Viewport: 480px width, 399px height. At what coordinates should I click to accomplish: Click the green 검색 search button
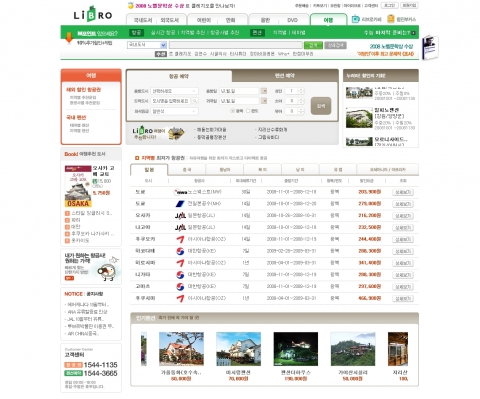(313, 45)
